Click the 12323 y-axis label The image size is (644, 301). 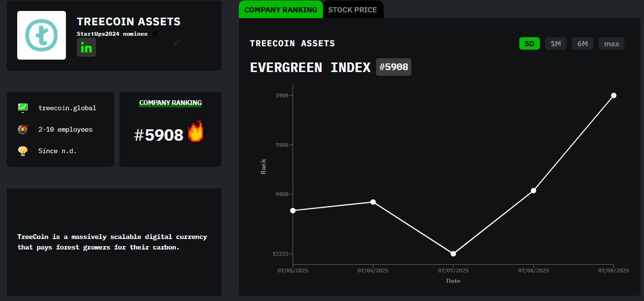[280, 254]
